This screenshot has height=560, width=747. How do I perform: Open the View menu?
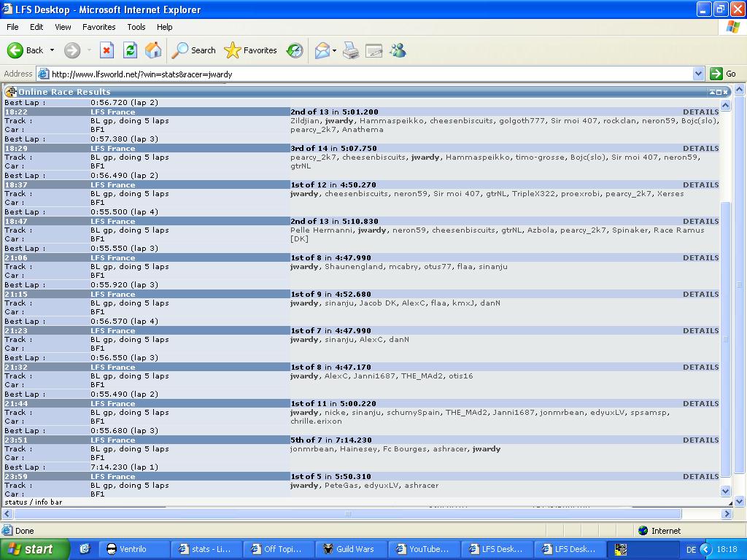point(63,27)
